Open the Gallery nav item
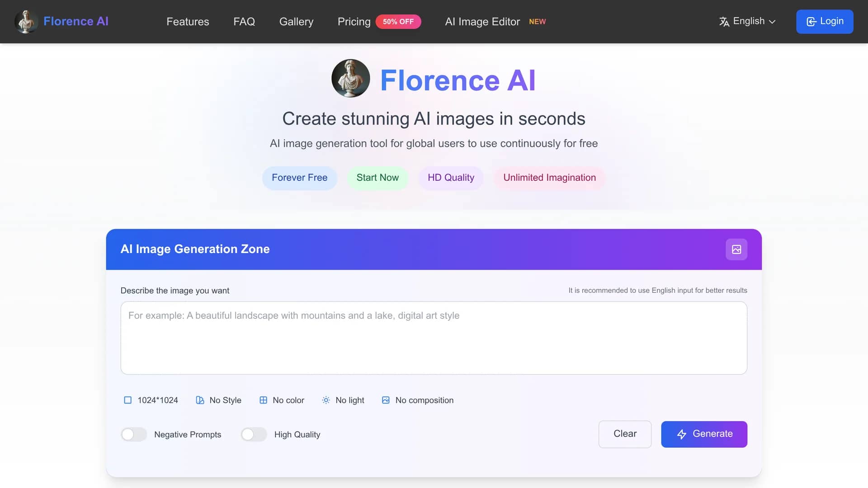The width and height of the screenshot is (868, 488). (x=296, y=22)
